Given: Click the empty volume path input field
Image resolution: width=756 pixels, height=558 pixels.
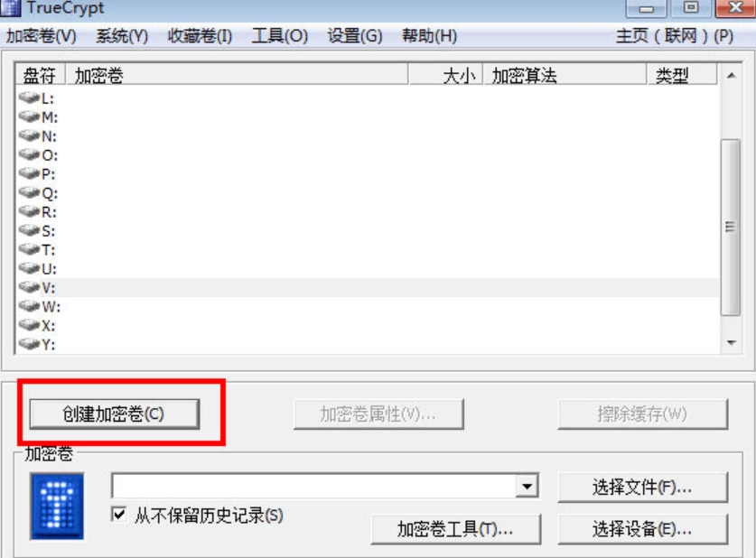Looking at the screenshot, I should (x=314, y=486).
